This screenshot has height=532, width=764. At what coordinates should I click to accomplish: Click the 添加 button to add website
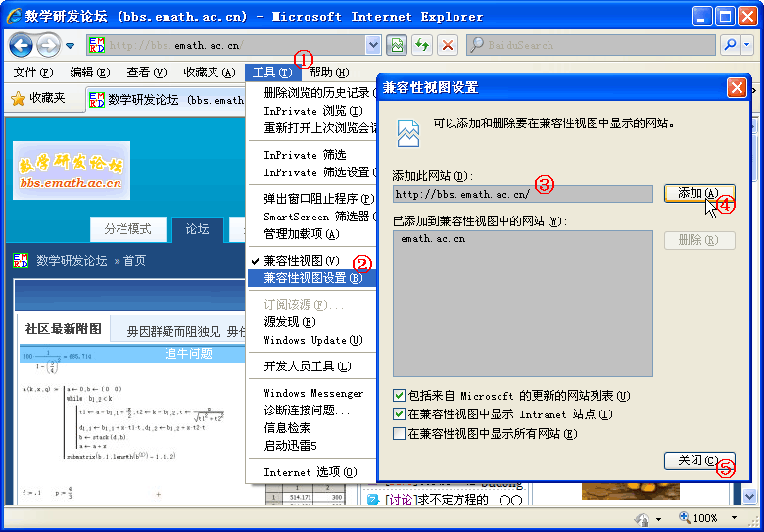(x=698, y=194)
